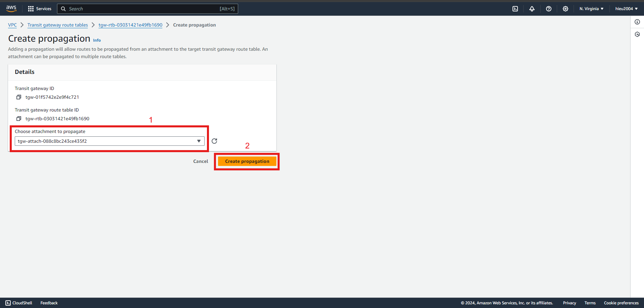Open the Info link beside page title
Viewport: 644px width, 308px height.
97,40
